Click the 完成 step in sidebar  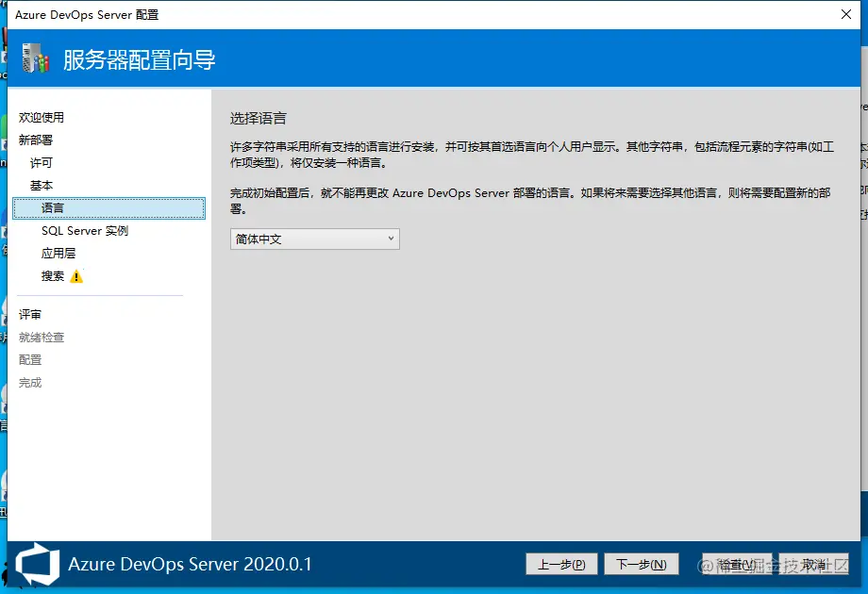coord(30,383)
